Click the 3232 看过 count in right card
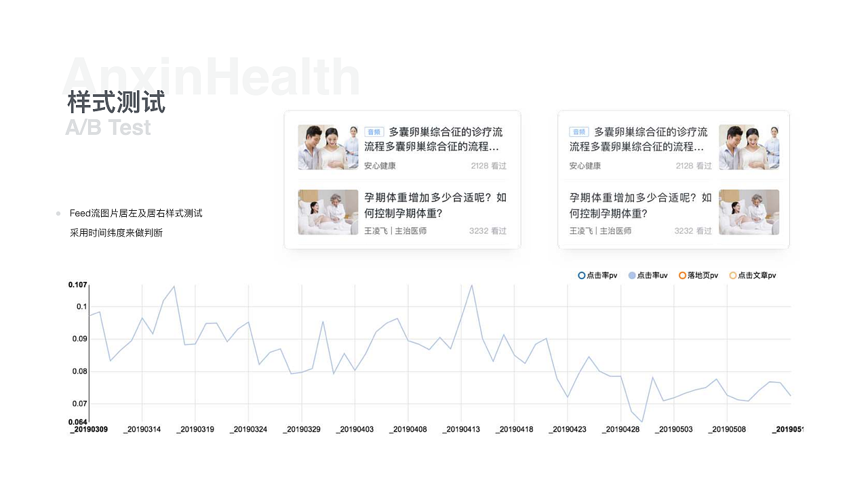Viewport: 868px width, 488px height. click(693, 230)
